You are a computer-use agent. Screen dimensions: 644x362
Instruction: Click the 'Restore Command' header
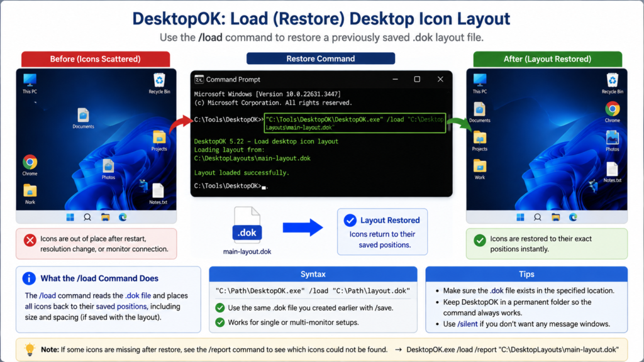tap(321, 58)
